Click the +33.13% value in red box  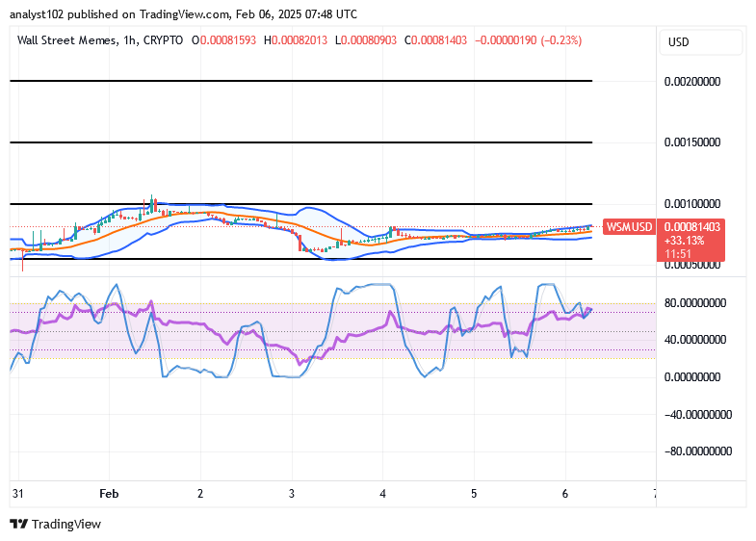point(685,240)
